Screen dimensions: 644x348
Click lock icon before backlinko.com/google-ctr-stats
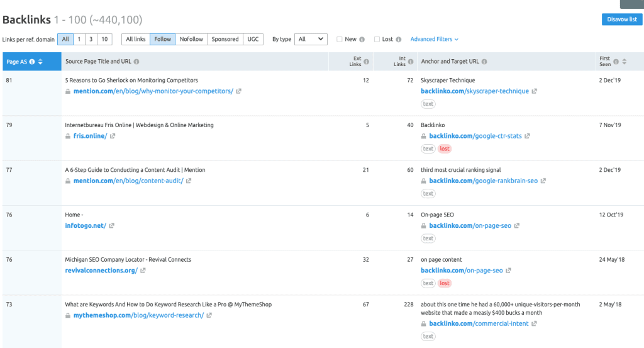click(423, 136)
